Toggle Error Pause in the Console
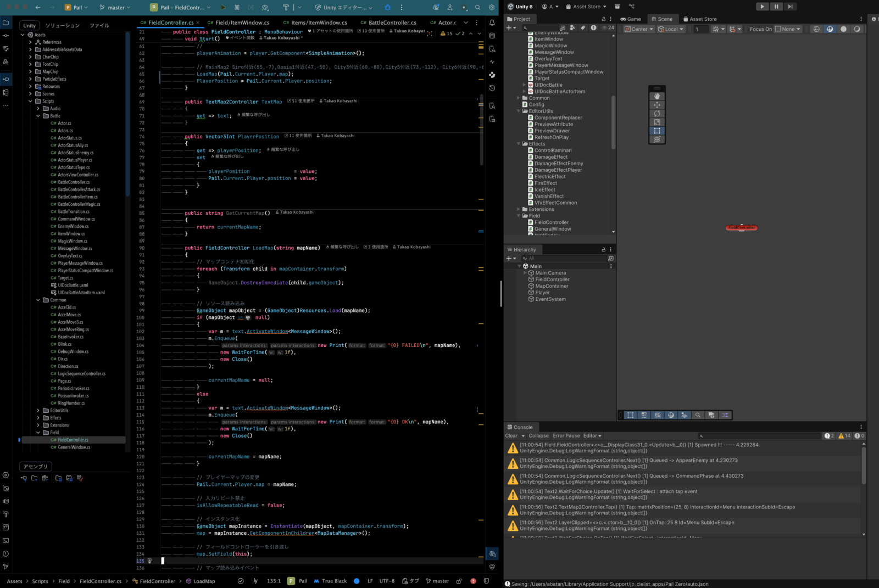879x588 pixels. pyautogui.click(x=566, y=436)
